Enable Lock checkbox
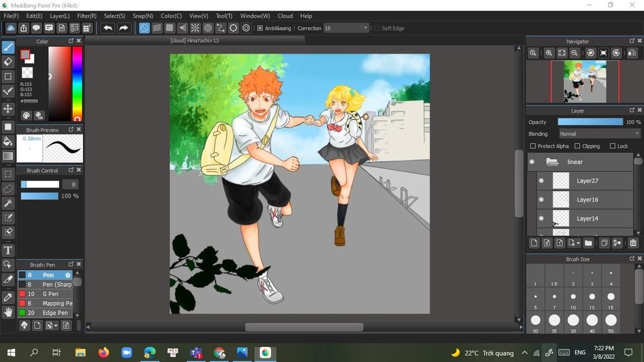Screen dimensions: 644x362 click(x=613, y=146)
